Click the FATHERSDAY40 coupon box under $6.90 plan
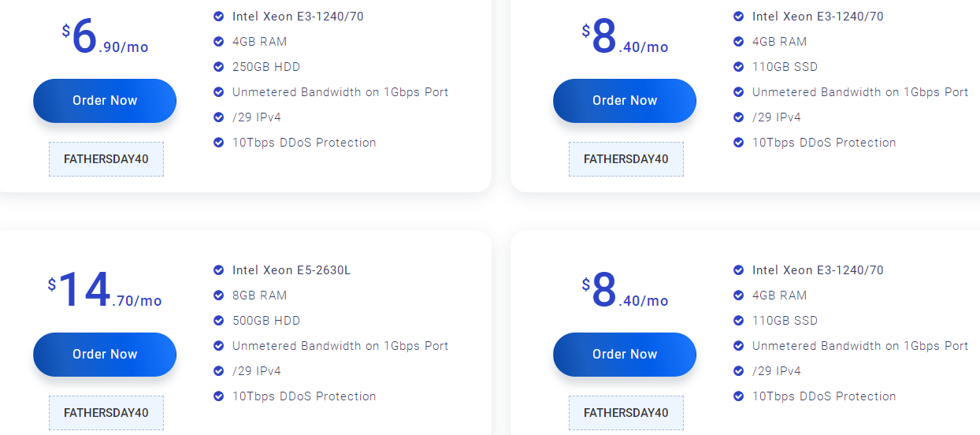The height and width of the screenshot is (435, 980). 106,159
